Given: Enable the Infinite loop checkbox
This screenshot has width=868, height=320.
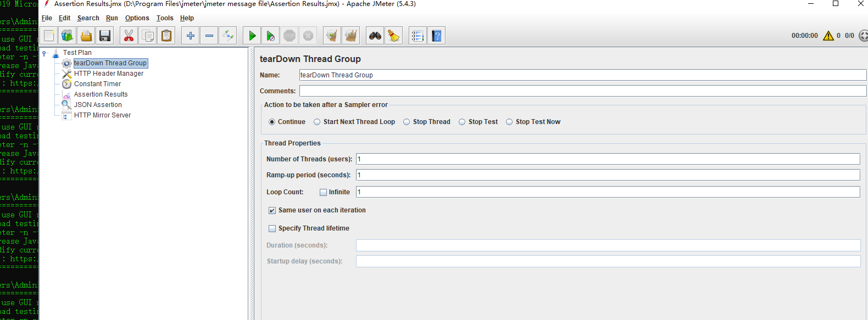Looking at the screenshot, I should [324, 192].
